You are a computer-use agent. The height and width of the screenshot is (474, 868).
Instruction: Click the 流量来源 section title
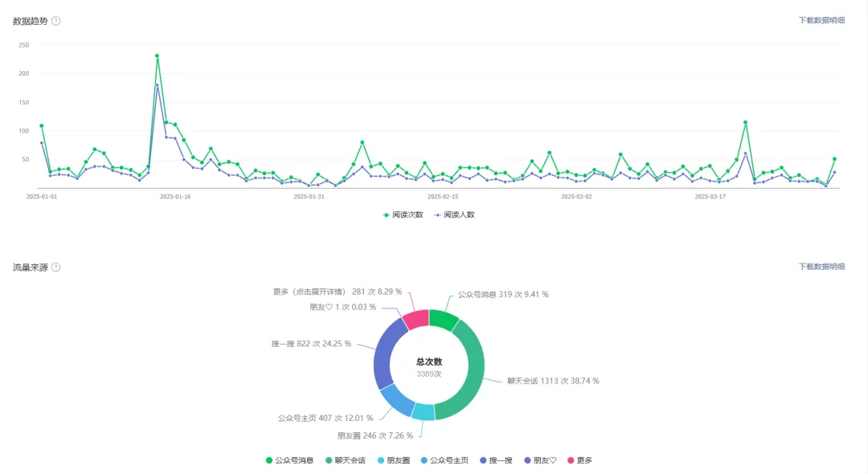pos(31,268)
